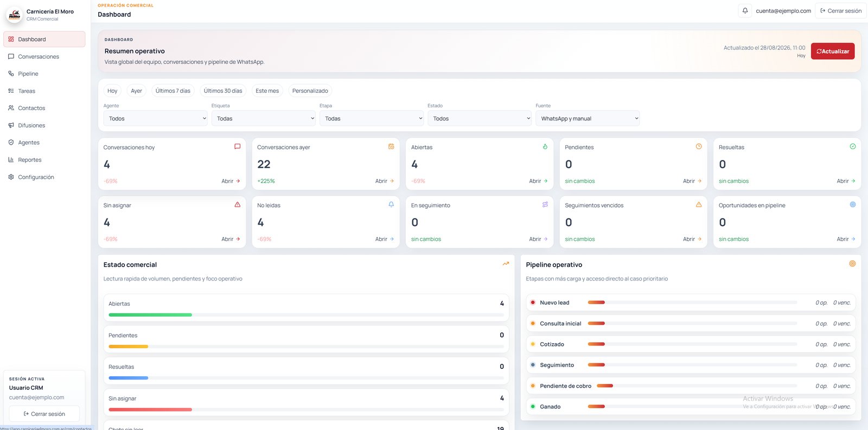Viewport: 868px width, 430px height.
Task: Click the Oportunidades en pipeline icon
Action: [853, 204]
